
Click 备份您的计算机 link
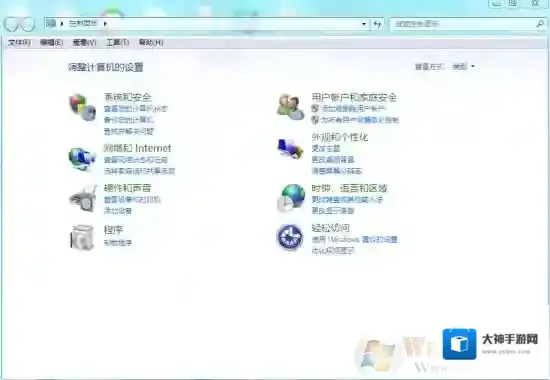click(129, 120)
